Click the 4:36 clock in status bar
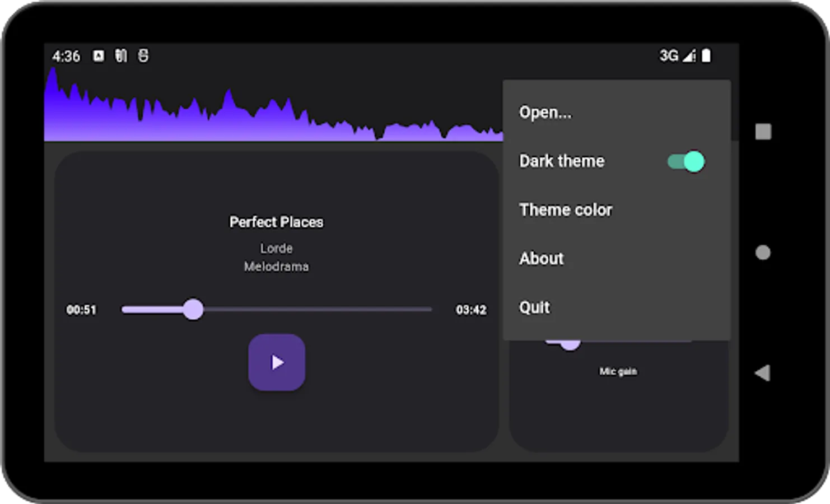Viewport: 830px width, 504px height. [66, 56]
